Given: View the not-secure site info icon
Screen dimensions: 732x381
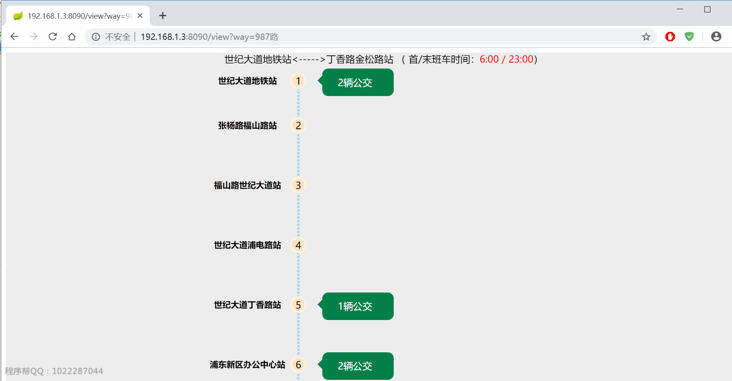Looking at the screenshot, I should (x=96, y=37).
